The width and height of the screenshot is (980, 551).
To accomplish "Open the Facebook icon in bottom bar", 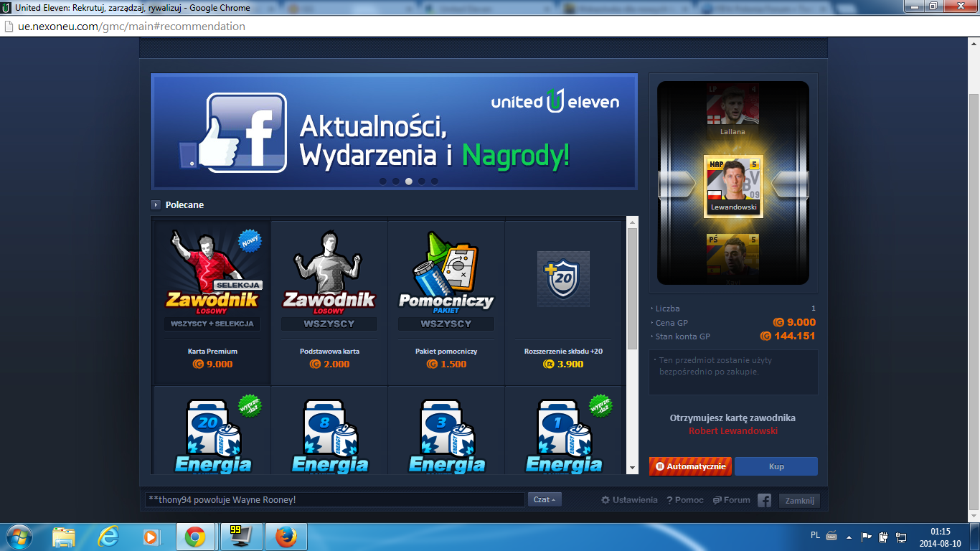I will 765,500.
